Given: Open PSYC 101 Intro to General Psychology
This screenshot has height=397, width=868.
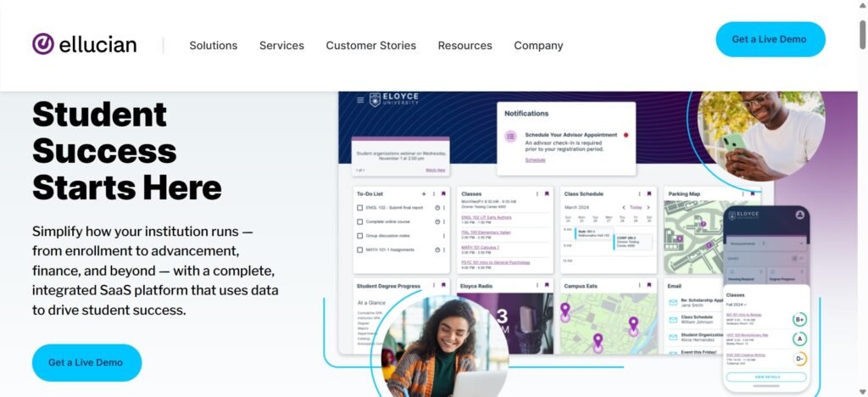Looking at the screenshot, I should [495, 262].
